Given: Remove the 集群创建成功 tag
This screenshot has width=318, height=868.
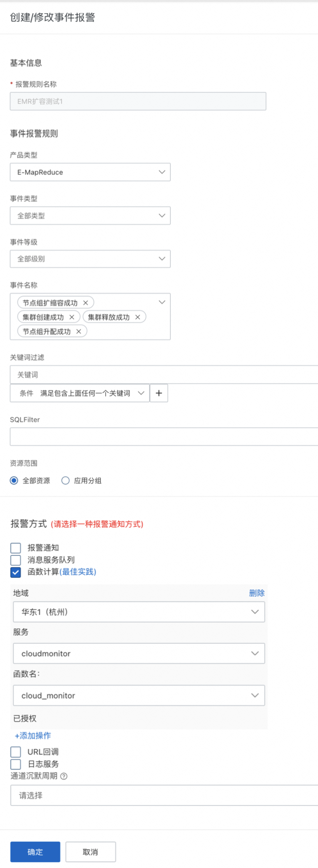Looking at the screenshot, I should coord(72,317).
